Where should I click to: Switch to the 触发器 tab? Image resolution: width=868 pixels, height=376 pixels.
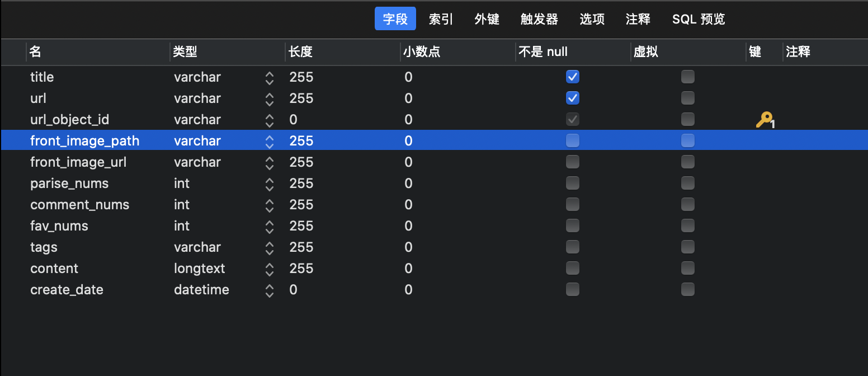click(539, 19)
